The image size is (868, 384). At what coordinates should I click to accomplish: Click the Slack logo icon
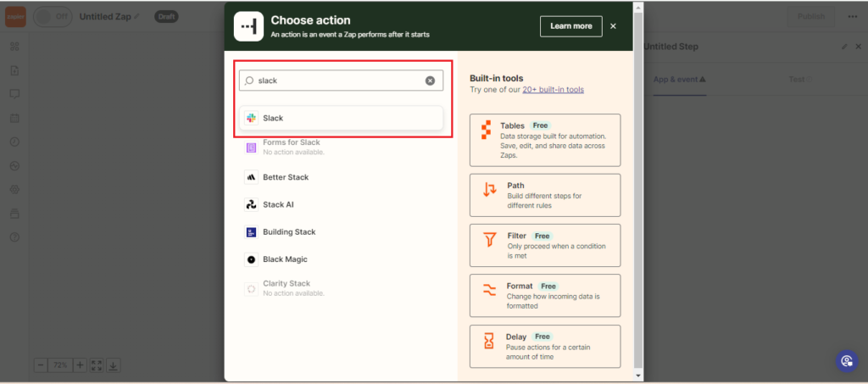(251, 118)
